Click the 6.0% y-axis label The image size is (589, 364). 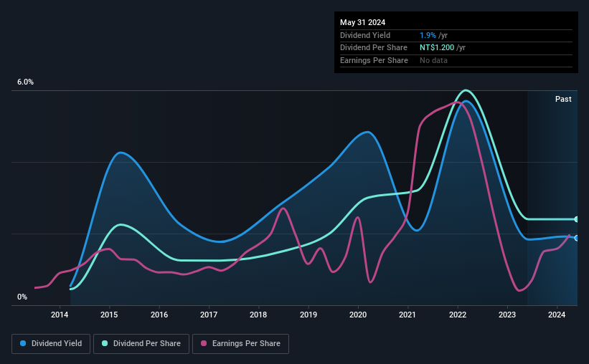tap(26, 82)
